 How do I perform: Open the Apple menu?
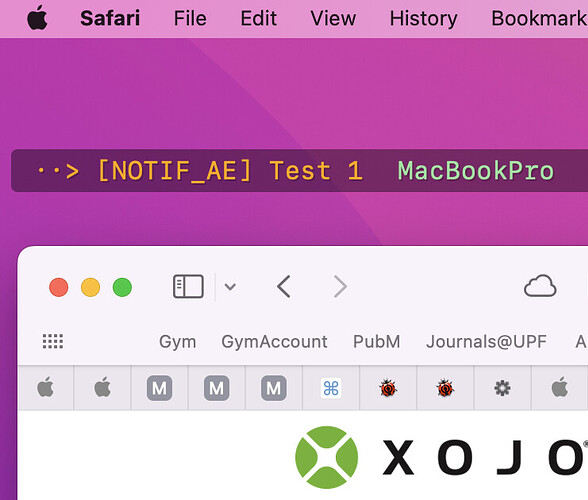pyautogui.click(x=38, y=18)
